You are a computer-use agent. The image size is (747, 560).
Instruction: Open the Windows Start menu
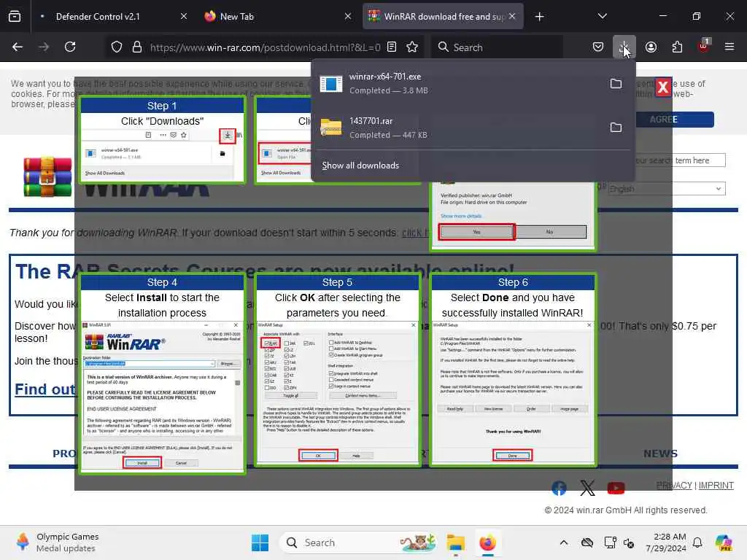pos(260,542)
